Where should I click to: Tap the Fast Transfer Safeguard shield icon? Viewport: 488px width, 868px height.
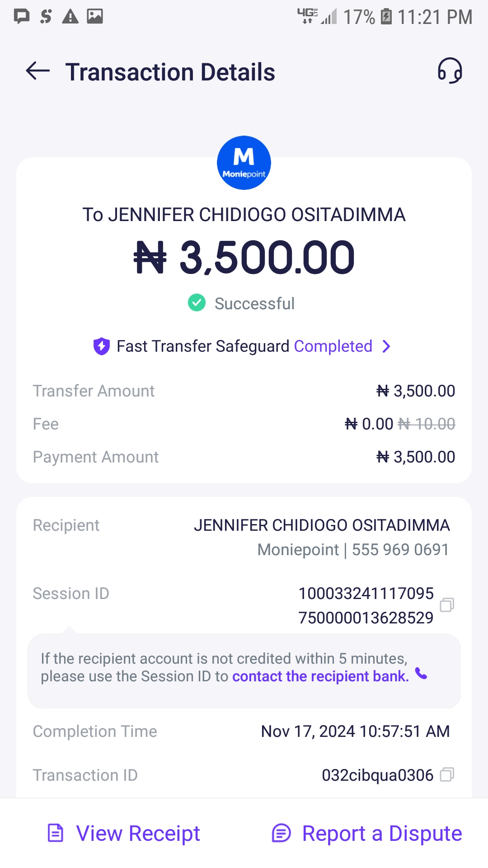[102, 346]
